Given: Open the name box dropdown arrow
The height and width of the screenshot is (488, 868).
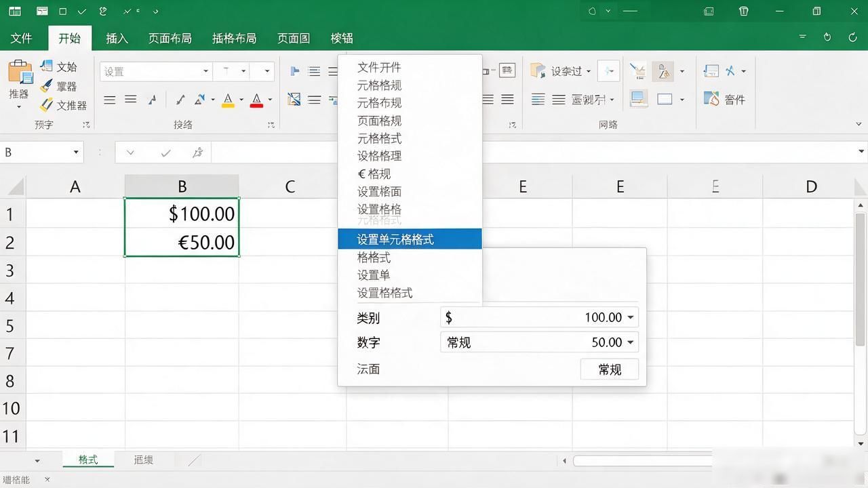Looking at the screenshot, I should click(x=76, y=152).
